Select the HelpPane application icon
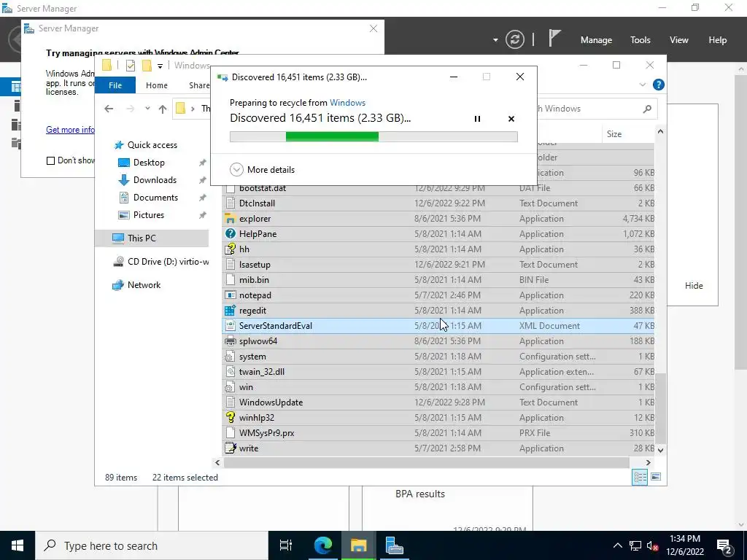Viewport: 747px width, 560px height. (230, 234)
